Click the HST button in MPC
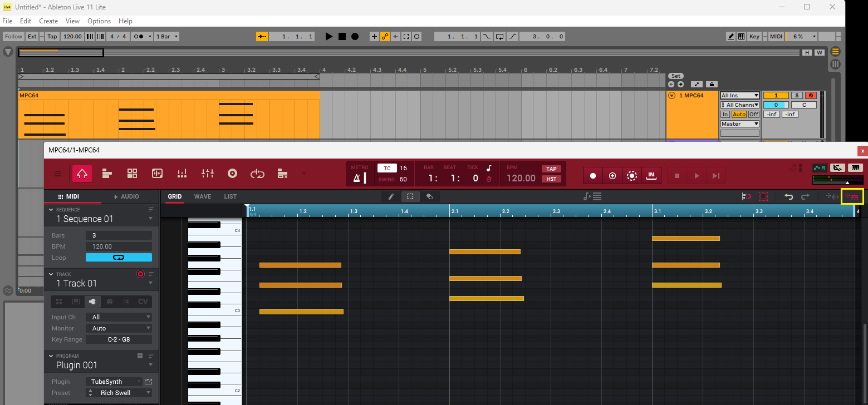Screen dimensions: 868x405 tap(551, 179)
